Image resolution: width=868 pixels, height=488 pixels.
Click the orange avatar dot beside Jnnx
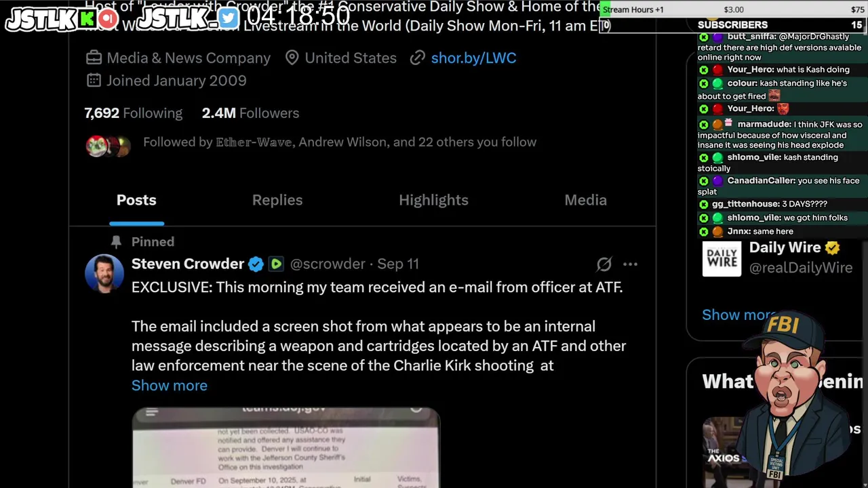(x=717, y=232)
